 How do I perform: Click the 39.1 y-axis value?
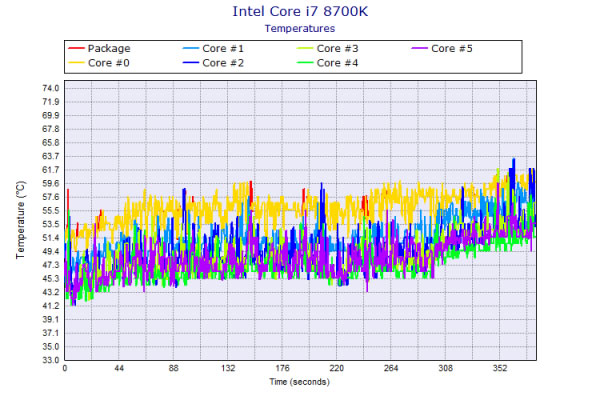click(51, 319)
